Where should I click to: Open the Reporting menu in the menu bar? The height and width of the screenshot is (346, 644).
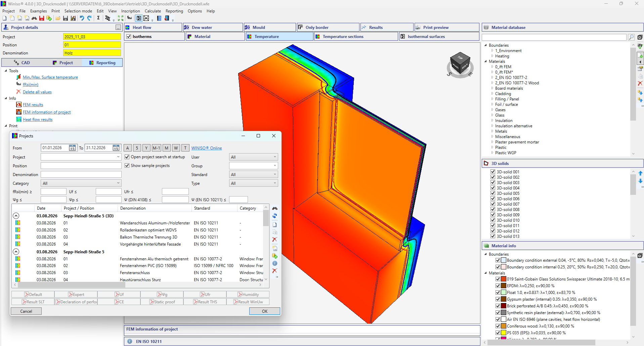pos(174,11)
